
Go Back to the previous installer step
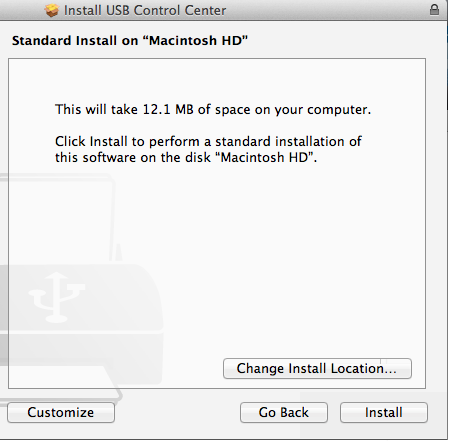[x=284, y=412]
